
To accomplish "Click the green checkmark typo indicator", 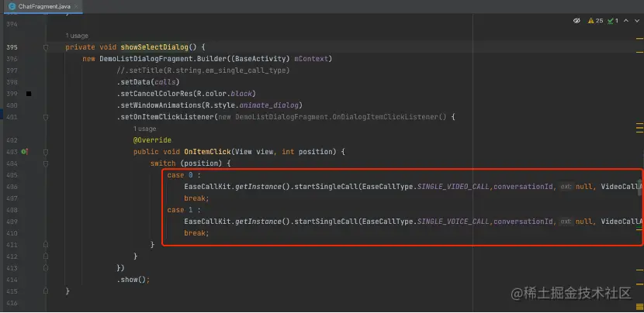I will tap(613, 20).
